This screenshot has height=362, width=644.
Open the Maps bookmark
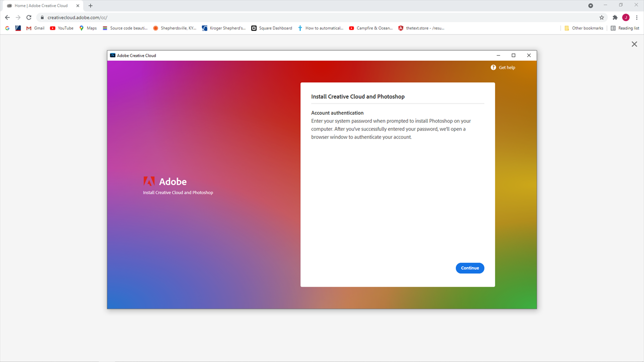(x=88, y=28)
